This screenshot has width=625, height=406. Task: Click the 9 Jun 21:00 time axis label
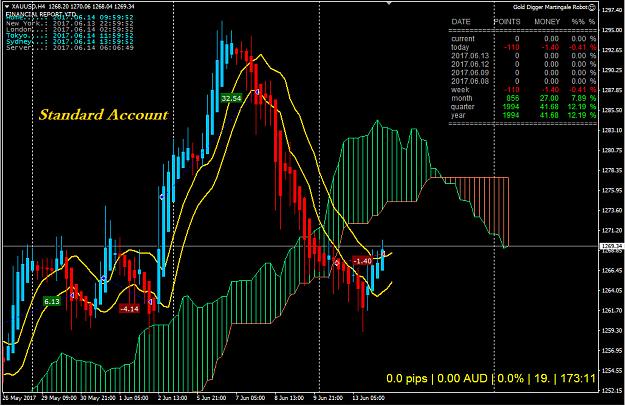coord(327,398)
